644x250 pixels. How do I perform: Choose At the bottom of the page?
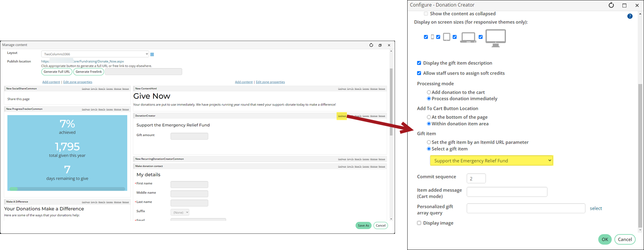(x=429, y=117)
